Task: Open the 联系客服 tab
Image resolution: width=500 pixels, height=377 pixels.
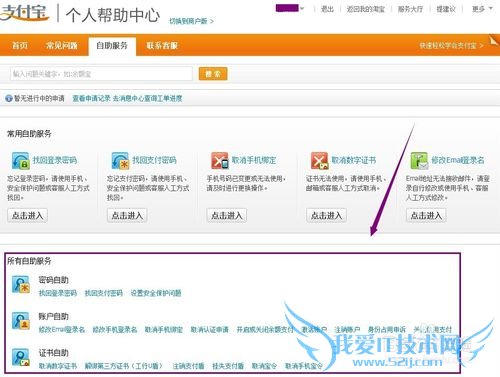Action: pos(162,45)
